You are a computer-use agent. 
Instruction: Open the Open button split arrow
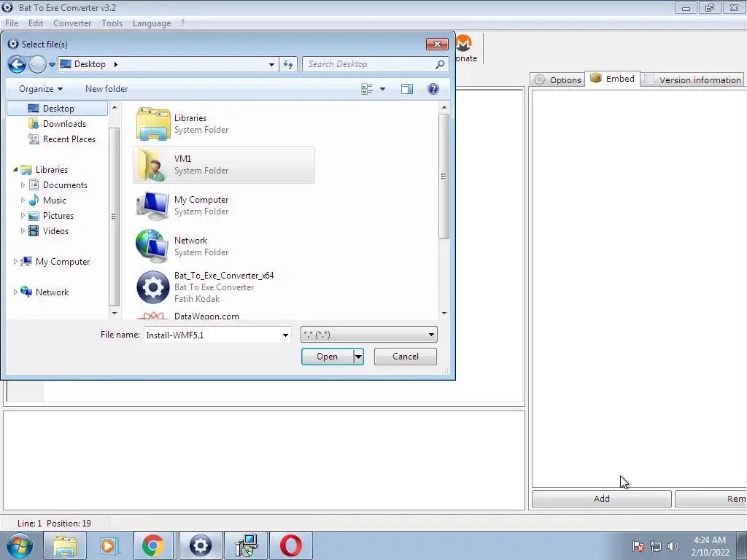point(358,357)
